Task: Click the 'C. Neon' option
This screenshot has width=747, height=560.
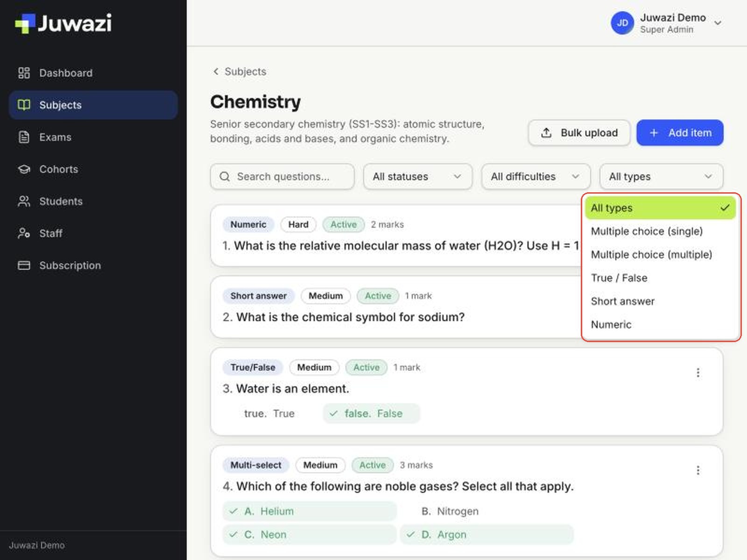Action: [x=310, y=534]
